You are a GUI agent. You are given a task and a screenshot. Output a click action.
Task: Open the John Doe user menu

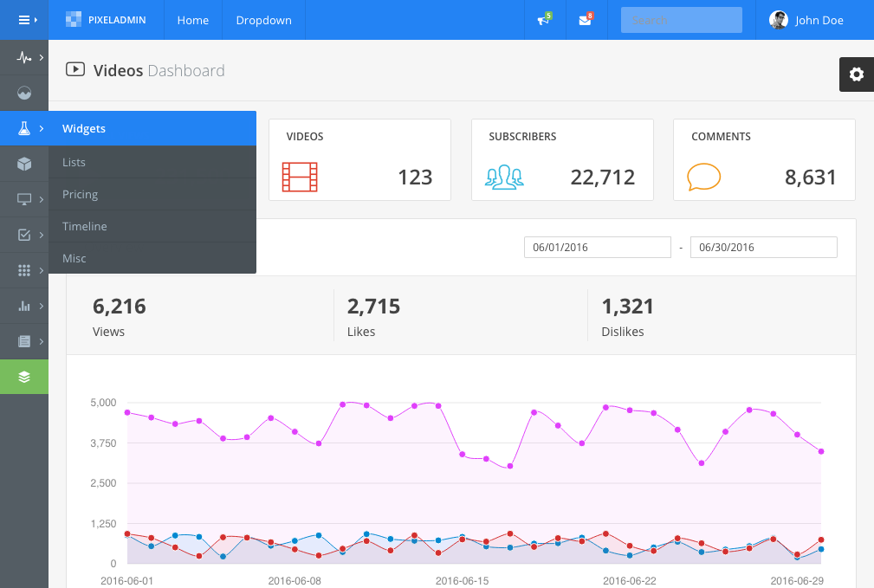806,20
